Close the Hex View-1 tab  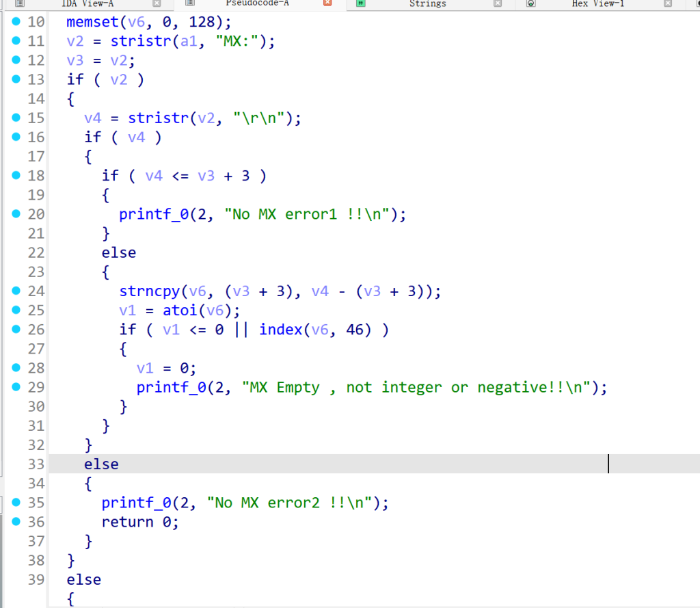click(667, 3)
